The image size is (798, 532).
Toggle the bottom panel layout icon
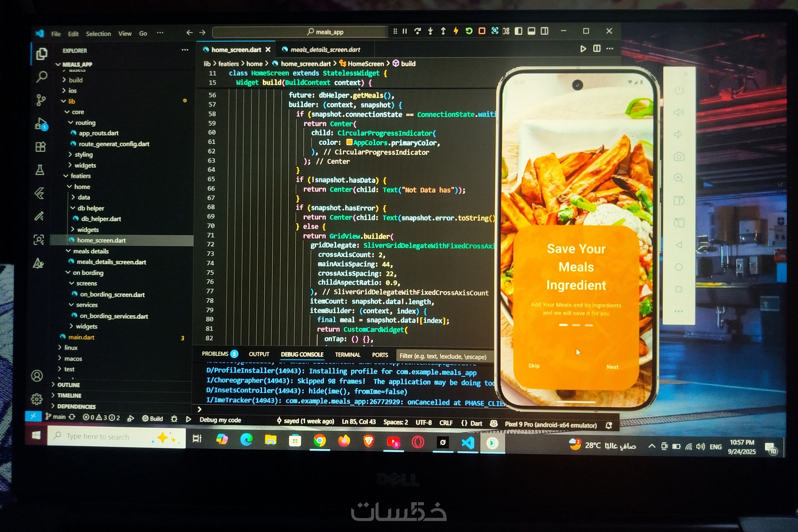point(531,31)
